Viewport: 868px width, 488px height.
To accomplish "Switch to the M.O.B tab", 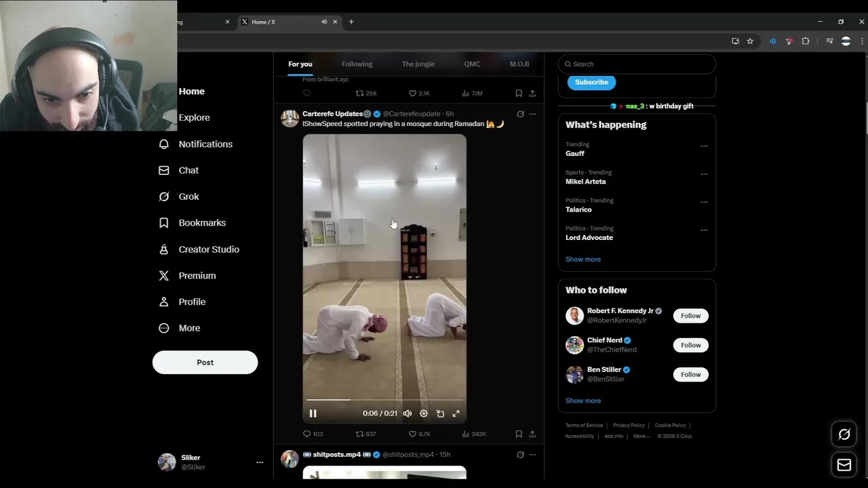I will pos(519,64).
